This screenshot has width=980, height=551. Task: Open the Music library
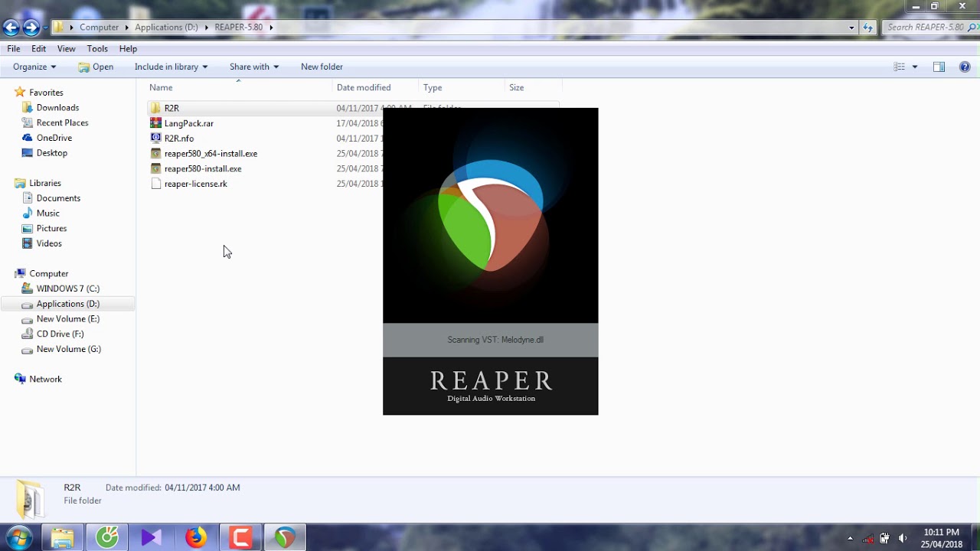tap(47, 214)
